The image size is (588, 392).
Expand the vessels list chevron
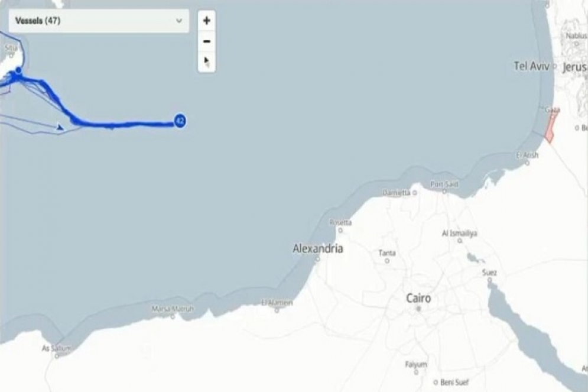tap(179, 21)
